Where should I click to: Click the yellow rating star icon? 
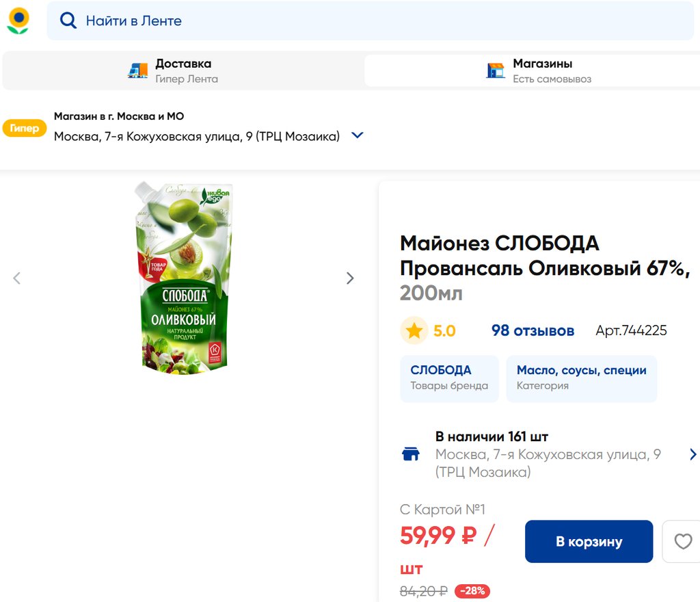click(x=414, y=331)
